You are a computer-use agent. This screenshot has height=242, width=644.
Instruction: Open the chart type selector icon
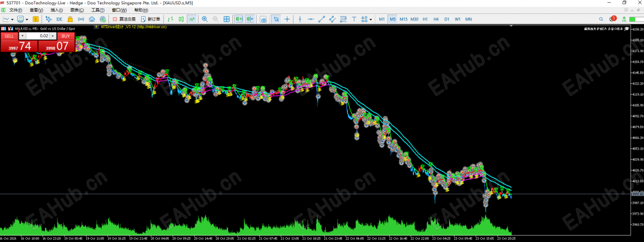(6, 19)
